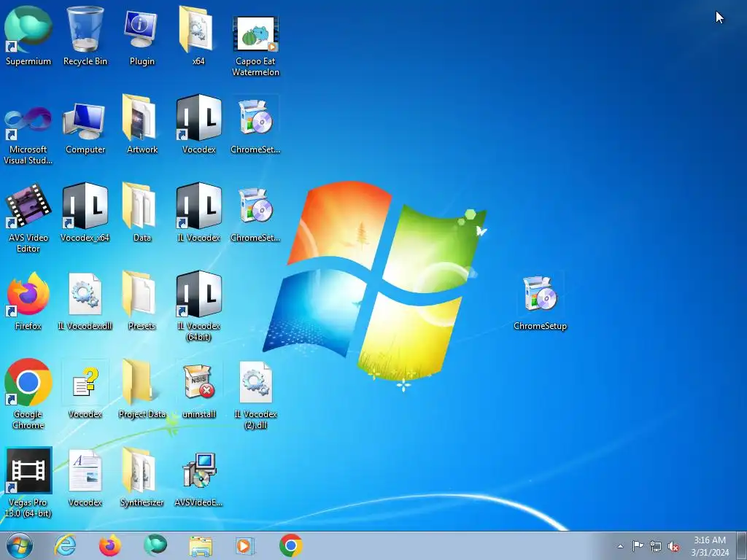747x560 pixels.
Task: Open the taskbar clock showing 3:16 AM
Action: tap(710, 546)
